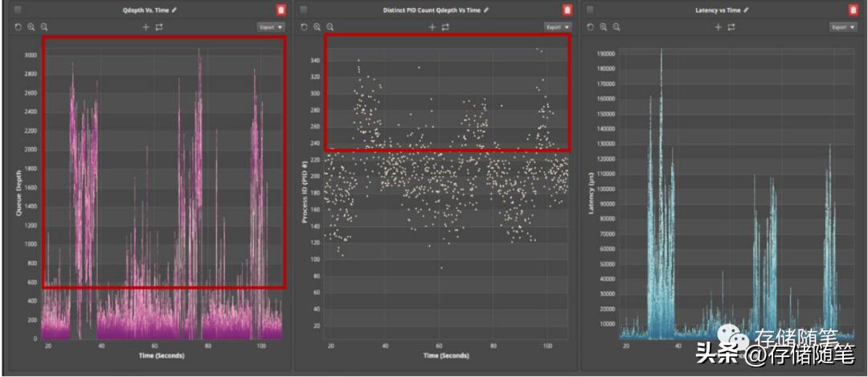Zoom in on the Qdepth Vs. Time chart
868x377 pixels.
(x=31, y=27)
